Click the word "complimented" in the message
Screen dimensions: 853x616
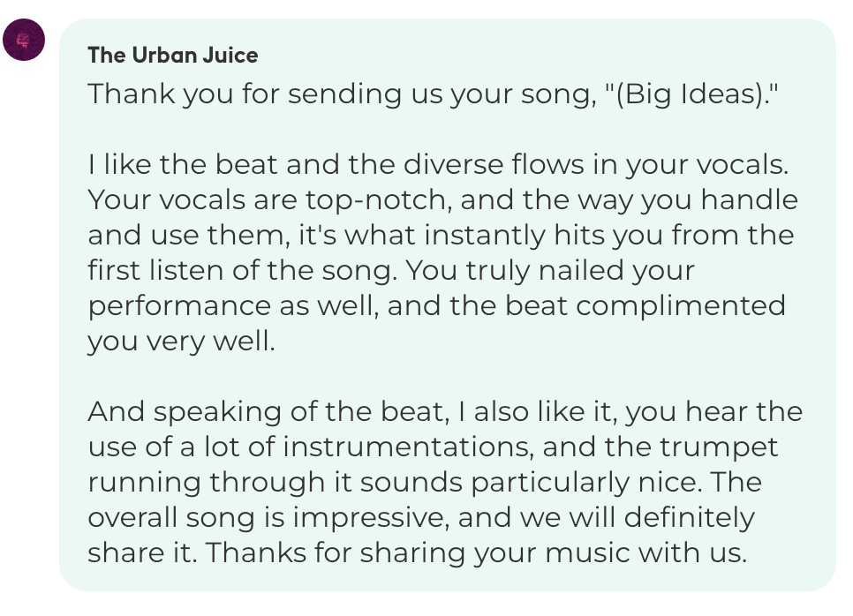(681, 306)
